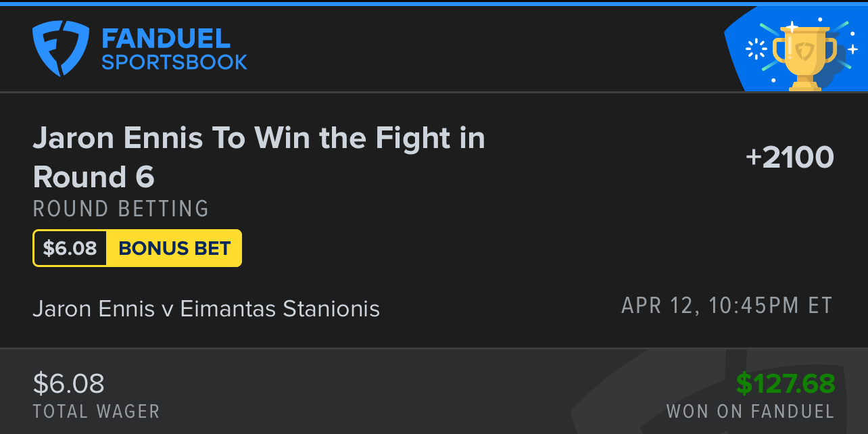Open the Jaron Ennis v Eimantas Stanionis matchup
Image resolution: width=868 pixels, height=434 pixels.
coord(206,309)
